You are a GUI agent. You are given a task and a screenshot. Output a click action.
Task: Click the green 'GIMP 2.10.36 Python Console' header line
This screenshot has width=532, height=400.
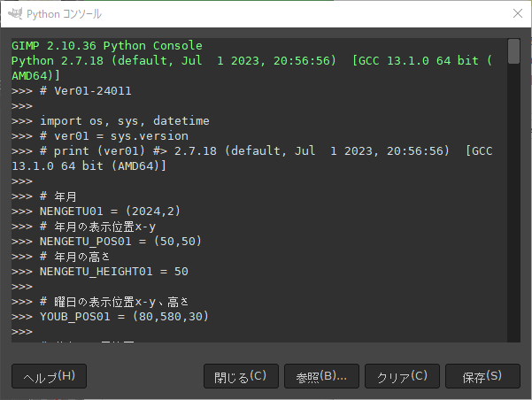107,46
